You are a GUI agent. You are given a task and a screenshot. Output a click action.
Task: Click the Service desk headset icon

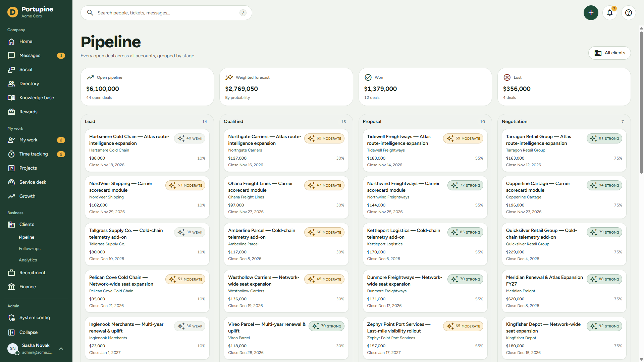pos(11,182)
